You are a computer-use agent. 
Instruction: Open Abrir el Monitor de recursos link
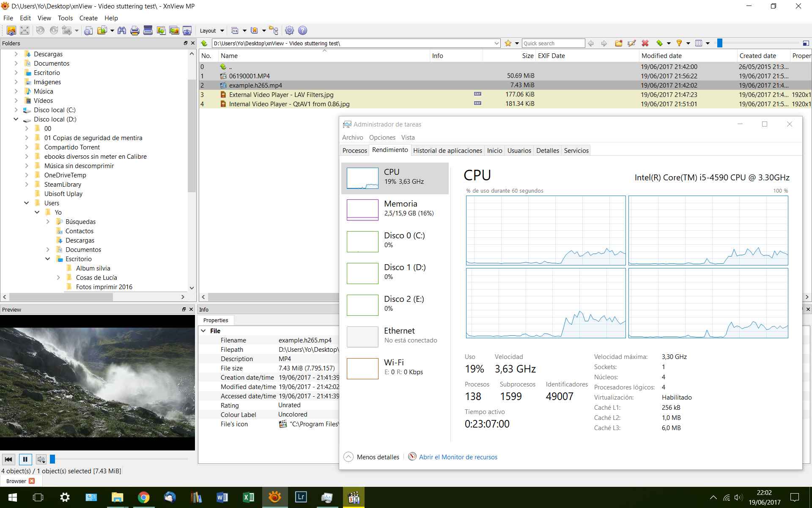tap(458, 457)
